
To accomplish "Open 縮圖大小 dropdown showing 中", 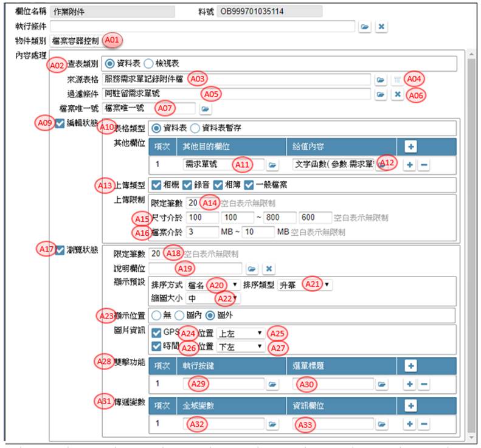I will coord(213,298).
